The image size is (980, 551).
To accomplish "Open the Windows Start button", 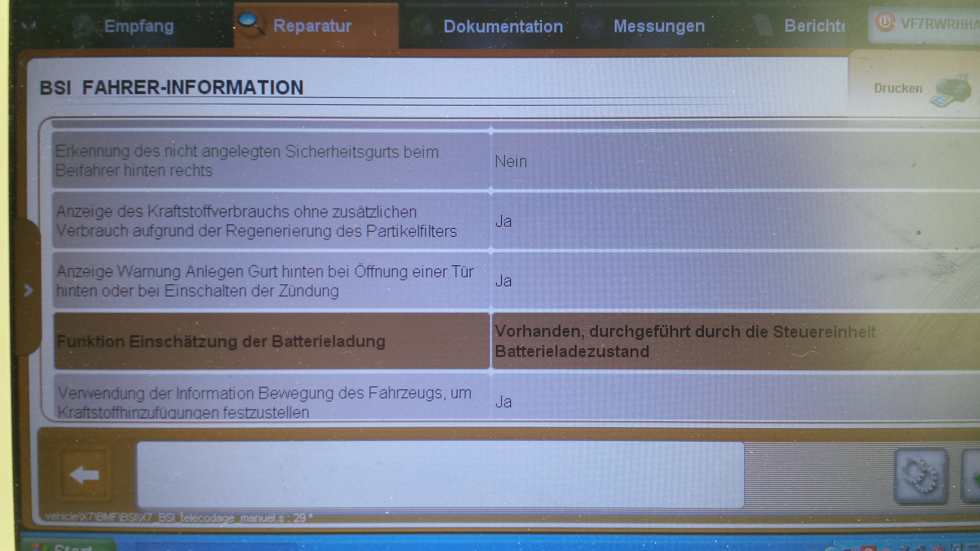I will coord(68,545).
